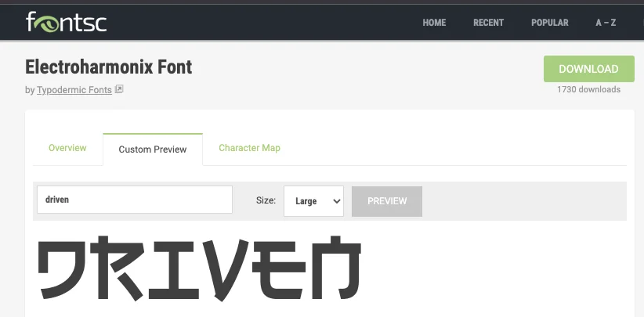Click the fontsc logo
The image size is (644, 317).
[x=66, y=22]
